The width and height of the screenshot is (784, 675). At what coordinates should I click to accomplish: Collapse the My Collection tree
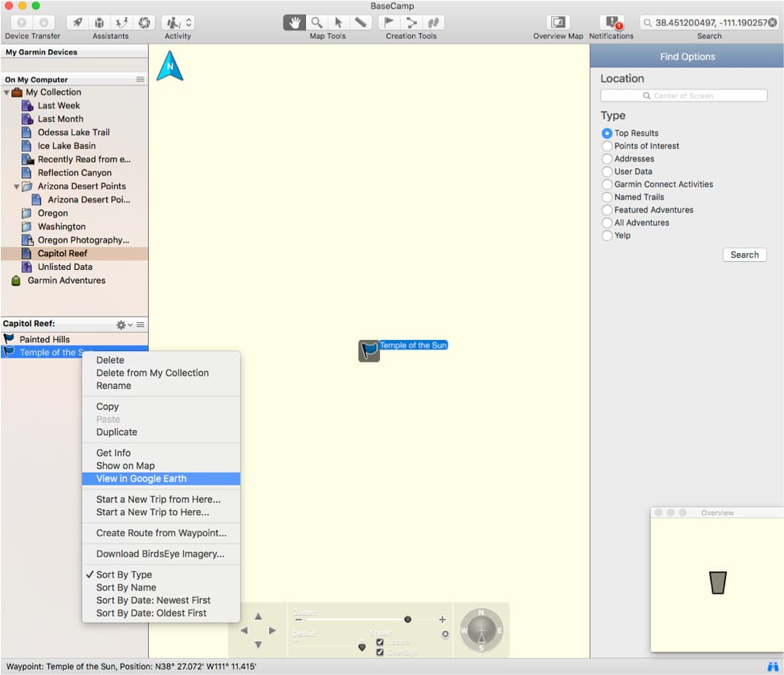(7, 92)
